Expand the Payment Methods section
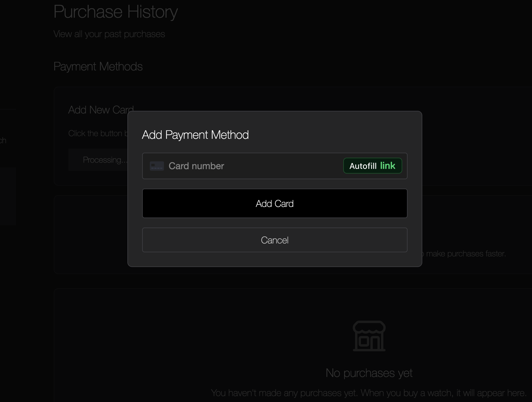Screen dimensions: 532x402 tap(98, 66)
